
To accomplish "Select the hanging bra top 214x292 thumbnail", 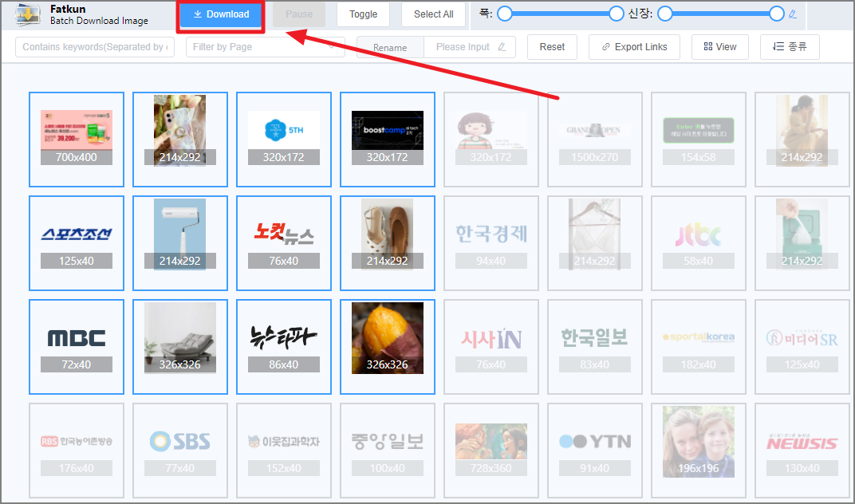I will [x=594, y=243].
